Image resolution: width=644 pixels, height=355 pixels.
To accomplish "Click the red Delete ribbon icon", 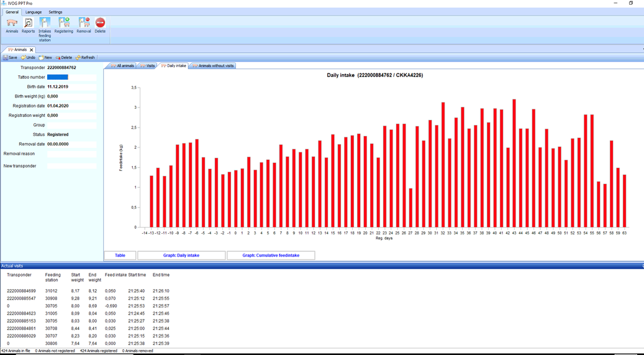I will point(100,25).
